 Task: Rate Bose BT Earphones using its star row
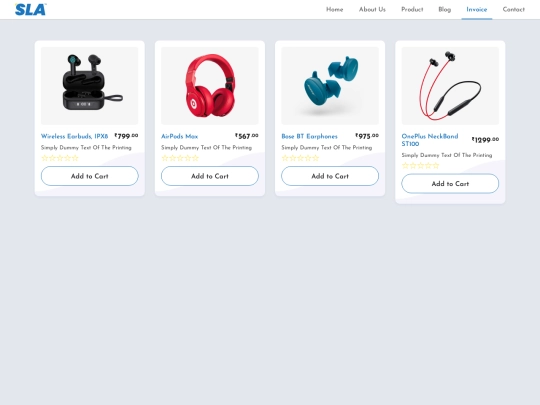[300, 158]
